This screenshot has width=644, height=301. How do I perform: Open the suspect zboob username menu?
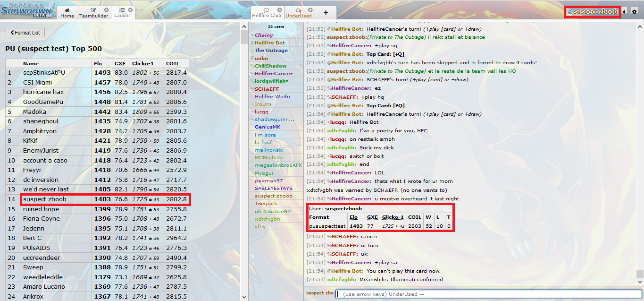click(x=592, y=12)
